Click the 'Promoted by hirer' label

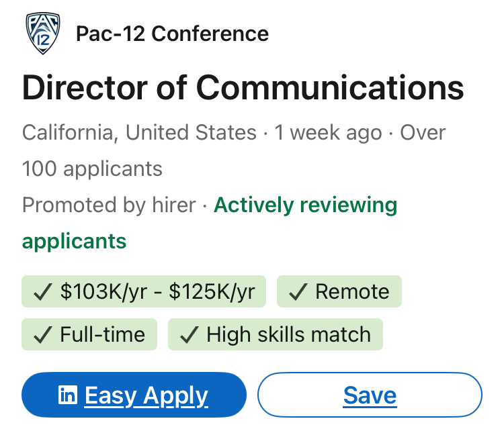[109, 205]
